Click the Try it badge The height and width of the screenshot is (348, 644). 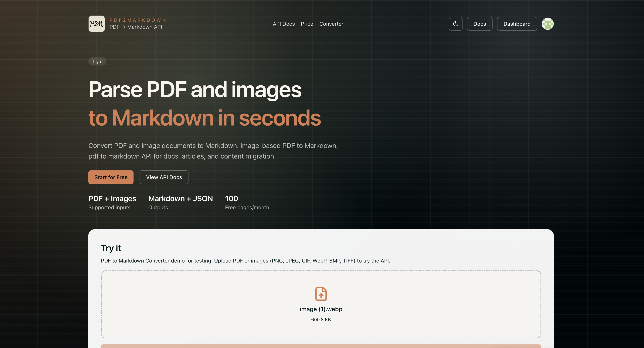click(x=97, y=61)
